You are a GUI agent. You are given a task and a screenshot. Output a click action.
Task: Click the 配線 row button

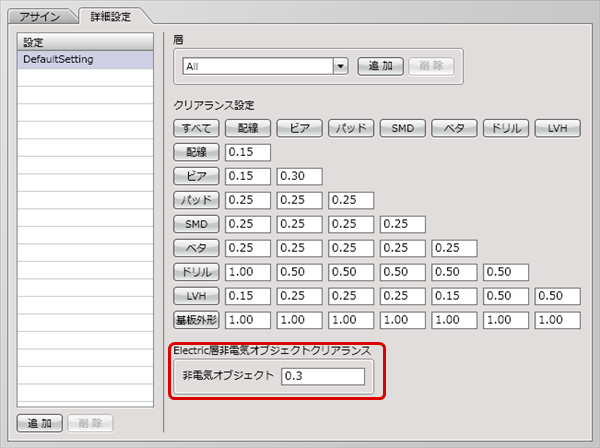pos(196,152)
